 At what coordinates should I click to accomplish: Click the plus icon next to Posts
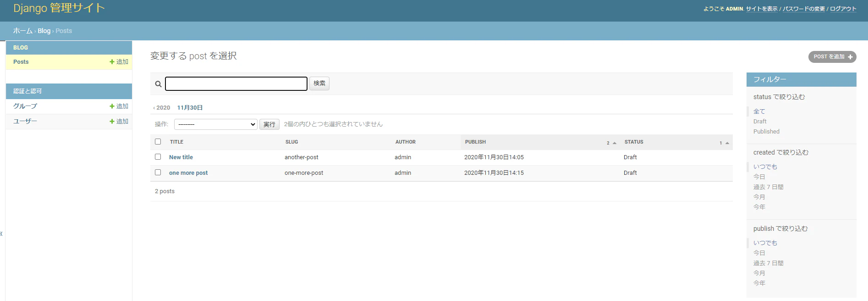112,61
